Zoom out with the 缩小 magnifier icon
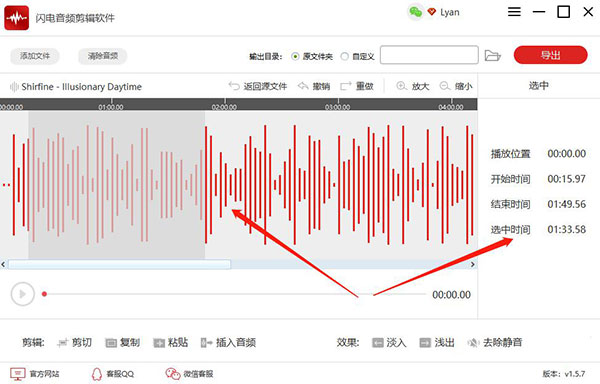 pos(445,86)
